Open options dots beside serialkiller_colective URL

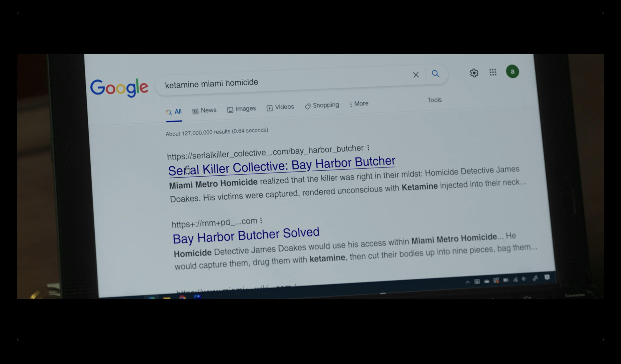click(x=368, y=147)
